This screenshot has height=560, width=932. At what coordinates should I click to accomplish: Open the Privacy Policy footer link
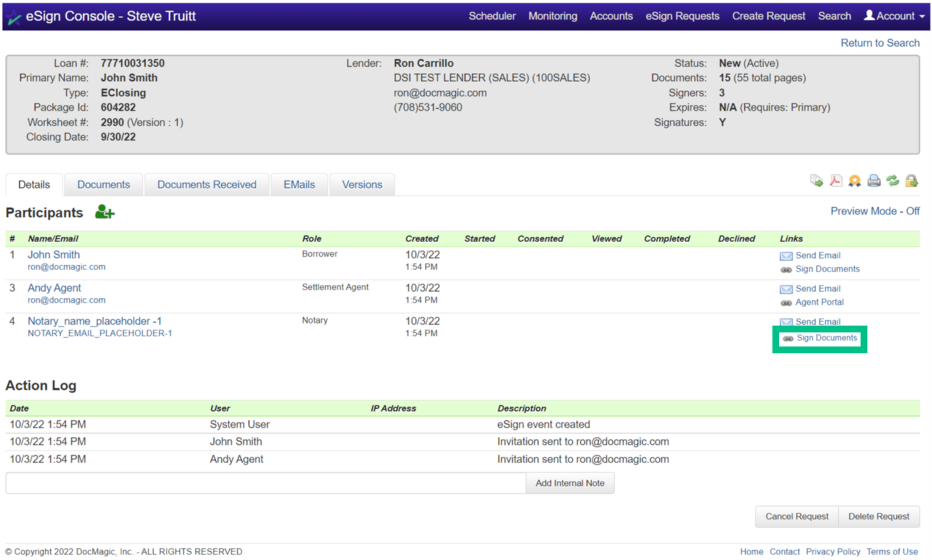pos(833,551)
